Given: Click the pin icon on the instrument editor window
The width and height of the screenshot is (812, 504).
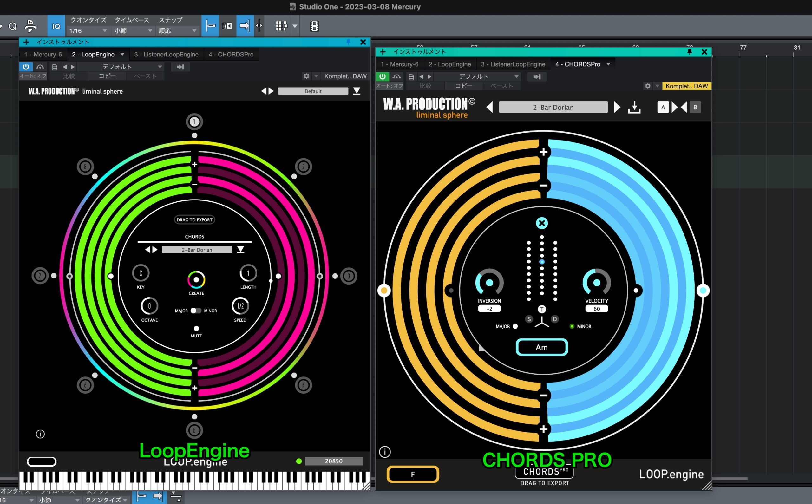Looking at the screenshot, I should coord(348,42).
